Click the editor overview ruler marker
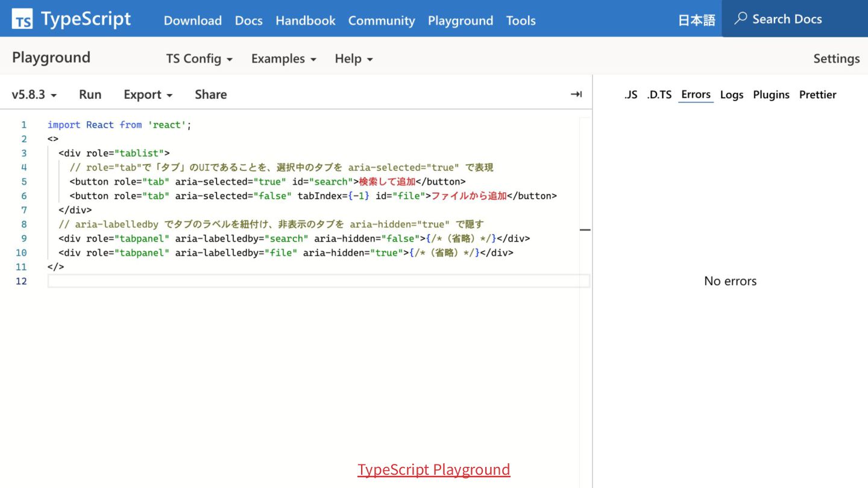868x488 pixels. [585, 230]
